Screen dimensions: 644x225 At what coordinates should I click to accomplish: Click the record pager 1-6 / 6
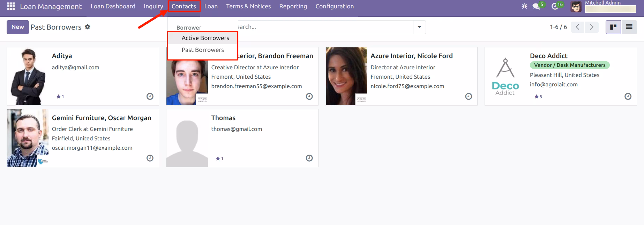point(558,27)
